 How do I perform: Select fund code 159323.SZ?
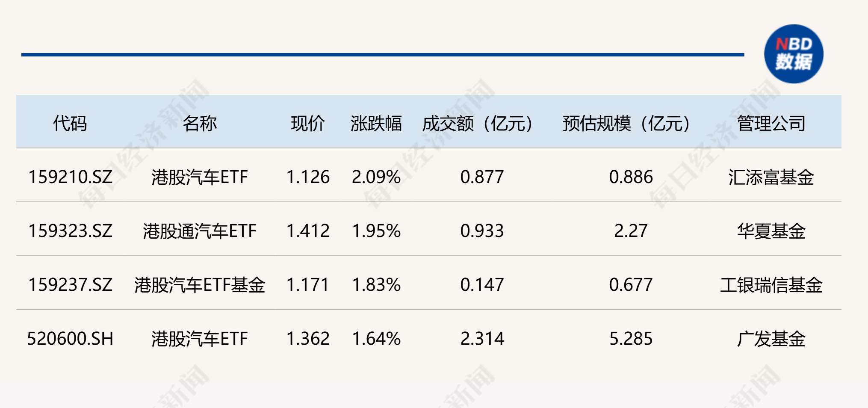pos(70,231)
